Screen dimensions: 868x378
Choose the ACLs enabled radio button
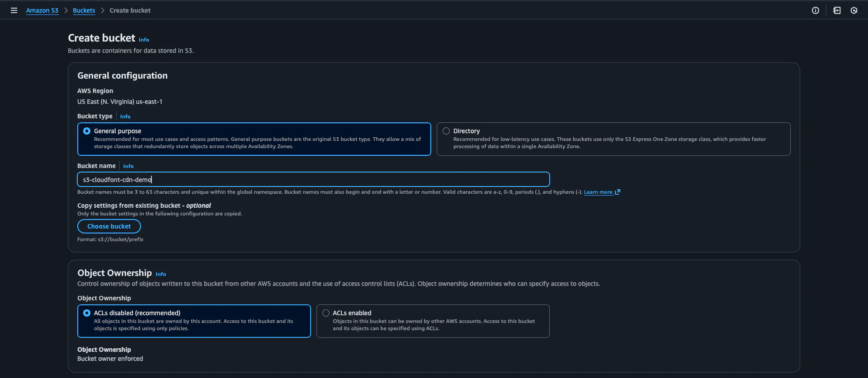click(x=326, y=313)
